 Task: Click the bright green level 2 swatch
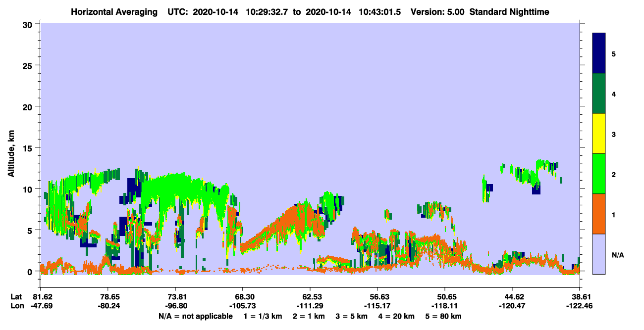pyautogui.click(x=599, y=174)
